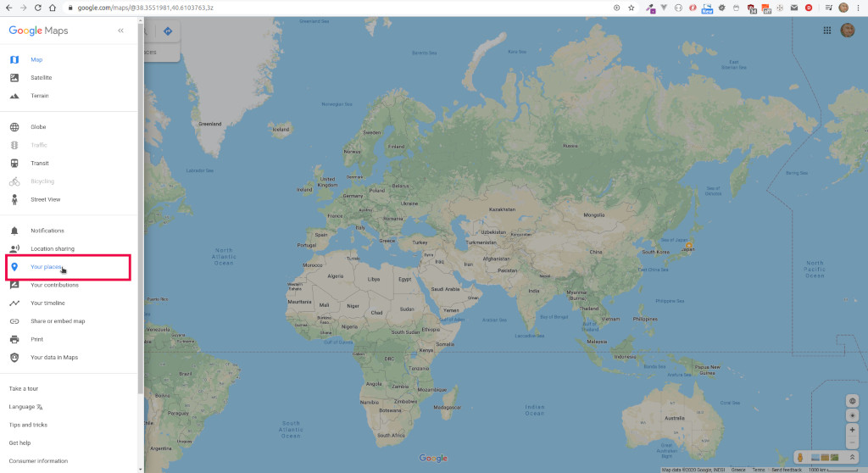Open Notifications bell icon
This screenshot has height=473, width=868.
point(14,231)
